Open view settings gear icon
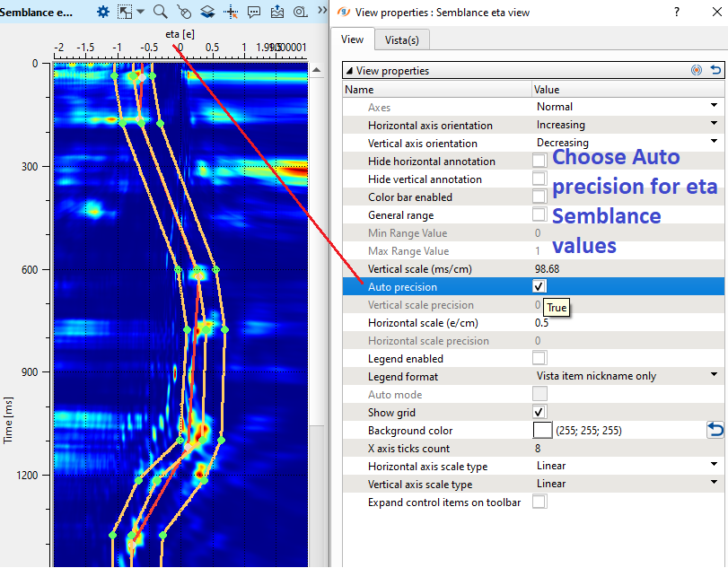728x568 pixels. tap(103, 12)
